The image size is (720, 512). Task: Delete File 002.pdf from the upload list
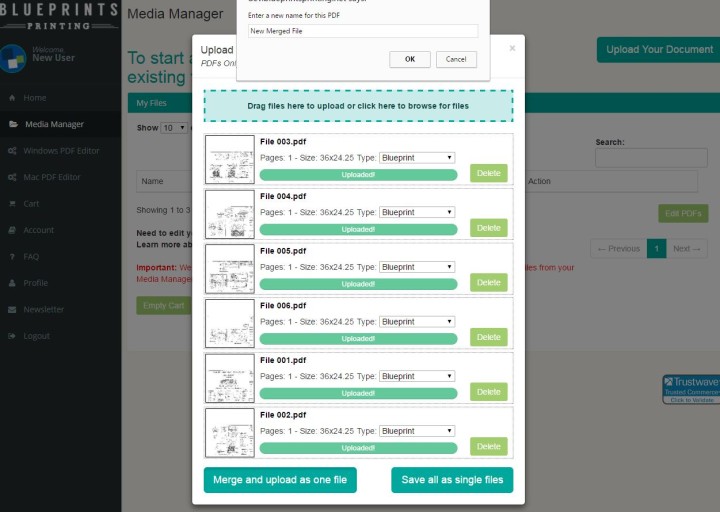489,446
